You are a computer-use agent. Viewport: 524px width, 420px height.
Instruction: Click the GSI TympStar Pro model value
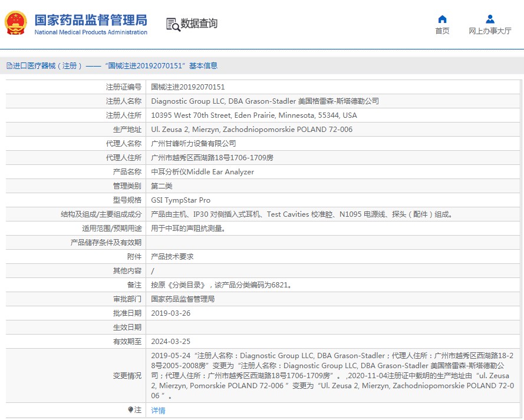pyautogui.click(x=180, y=200)
